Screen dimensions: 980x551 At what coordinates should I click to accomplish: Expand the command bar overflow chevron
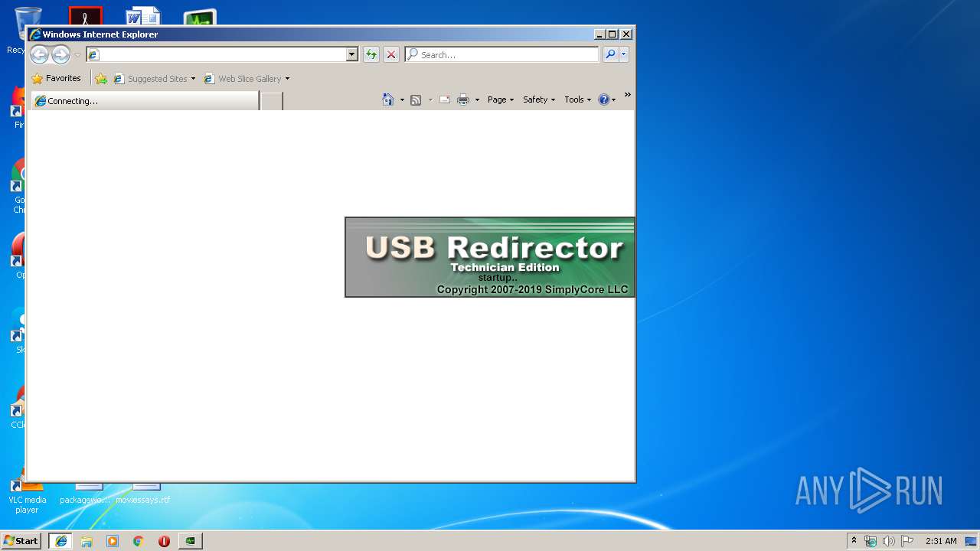point(627,95)
